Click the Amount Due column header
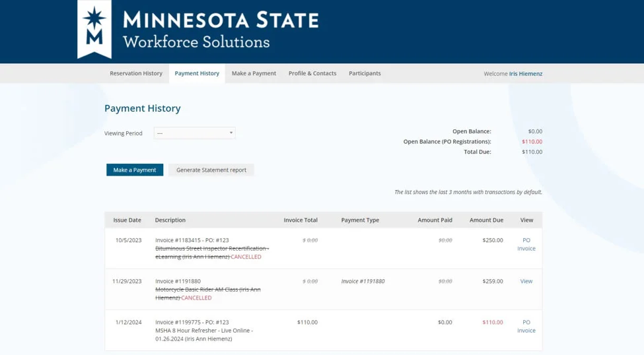The height and width of the screenshot is (355, 644). coord(486,220)
